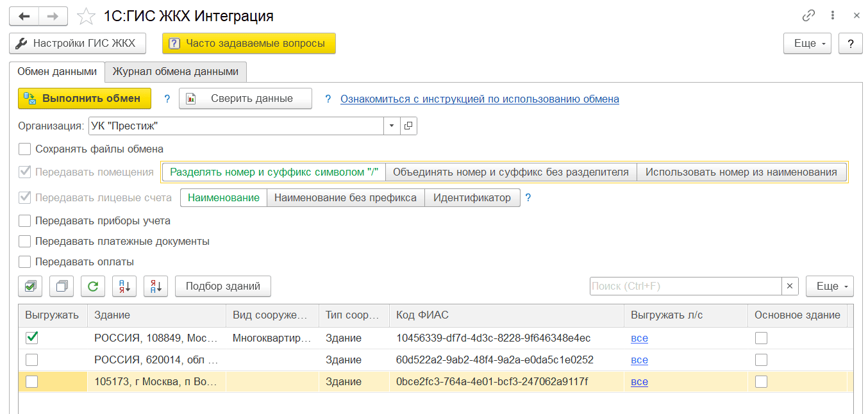The width and height of the screenshot is (868, 414).
Task: Open the table's 'Еще' dropdown
Action: click(830, 286)
